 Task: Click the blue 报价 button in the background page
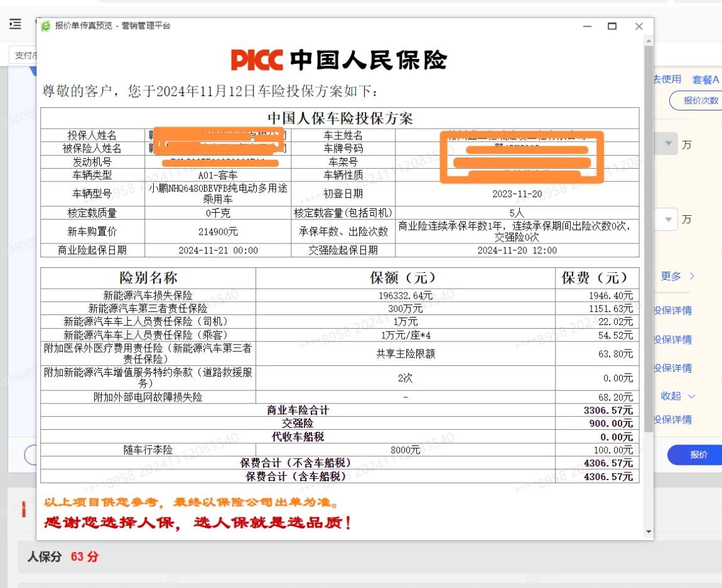coord(698,454)
